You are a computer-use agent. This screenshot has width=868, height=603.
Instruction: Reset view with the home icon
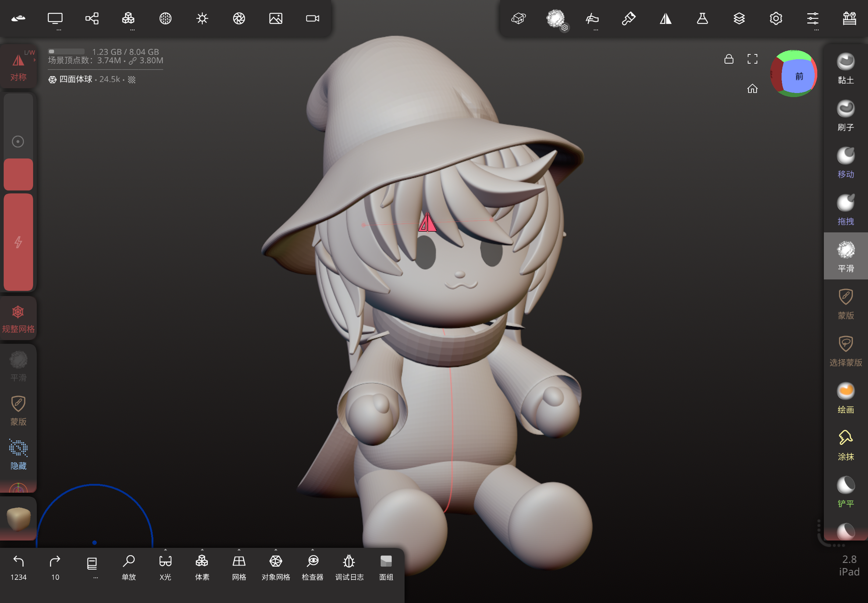point(753,88)
